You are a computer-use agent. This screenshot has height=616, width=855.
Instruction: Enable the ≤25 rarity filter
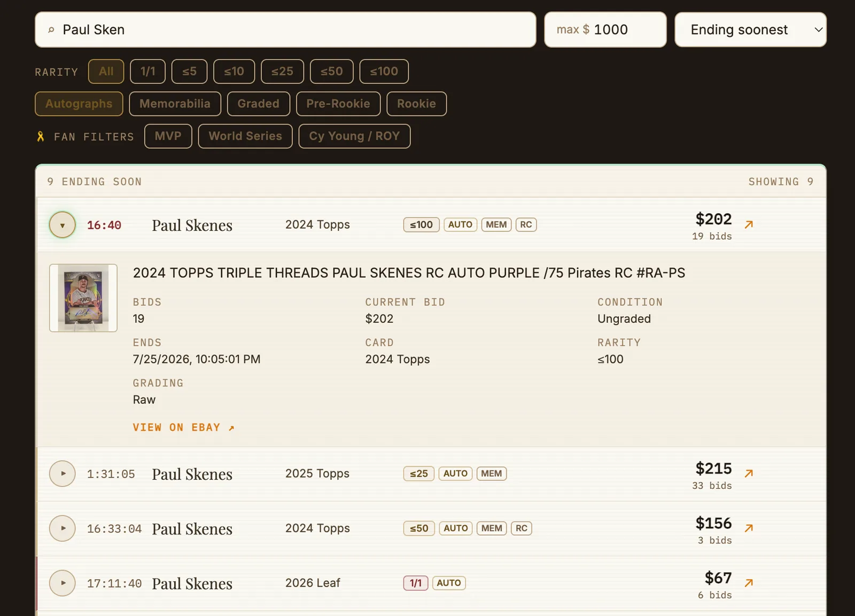pyautogui.click(x=282, y=72)
